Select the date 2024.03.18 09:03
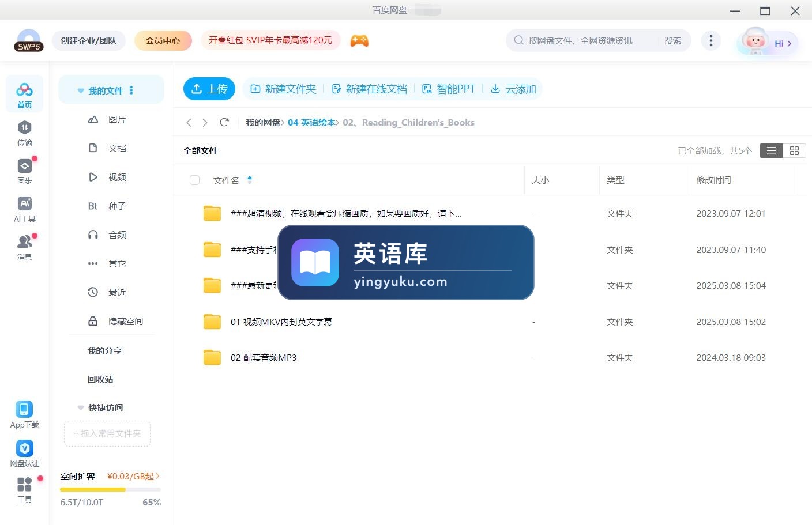812x525 pixels. point(731,357)
